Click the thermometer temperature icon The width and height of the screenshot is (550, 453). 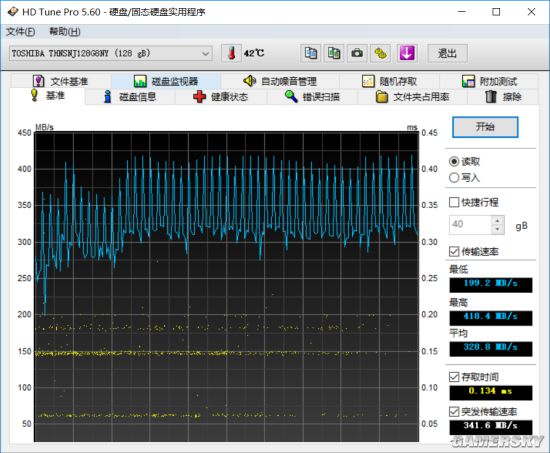[231, 53]
